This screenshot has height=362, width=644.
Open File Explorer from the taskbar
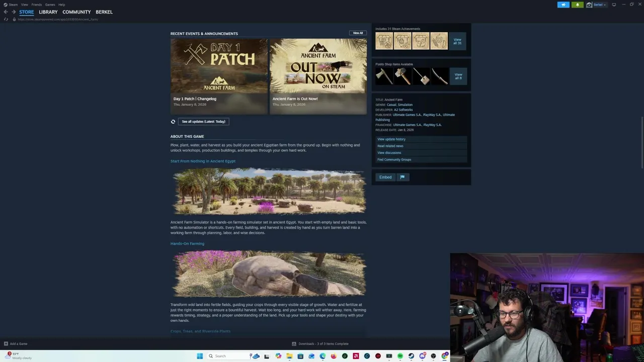pos(289,356)
